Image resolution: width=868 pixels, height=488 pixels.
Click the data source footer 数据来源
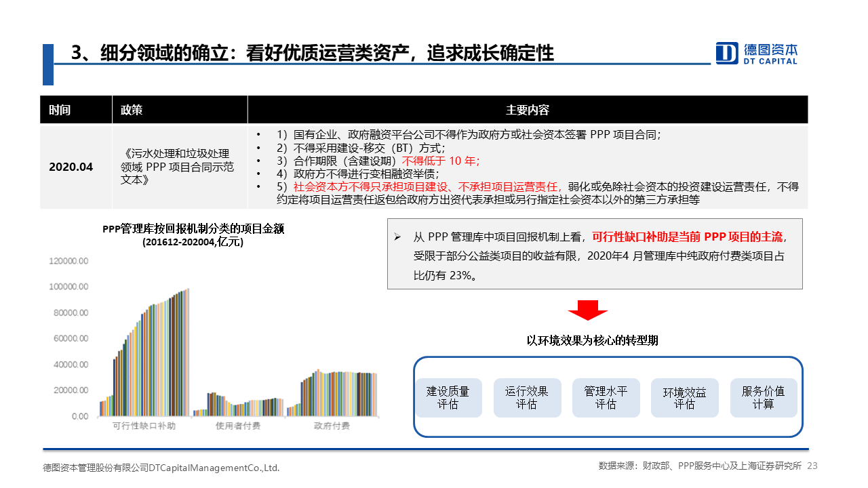click(700, 466)
